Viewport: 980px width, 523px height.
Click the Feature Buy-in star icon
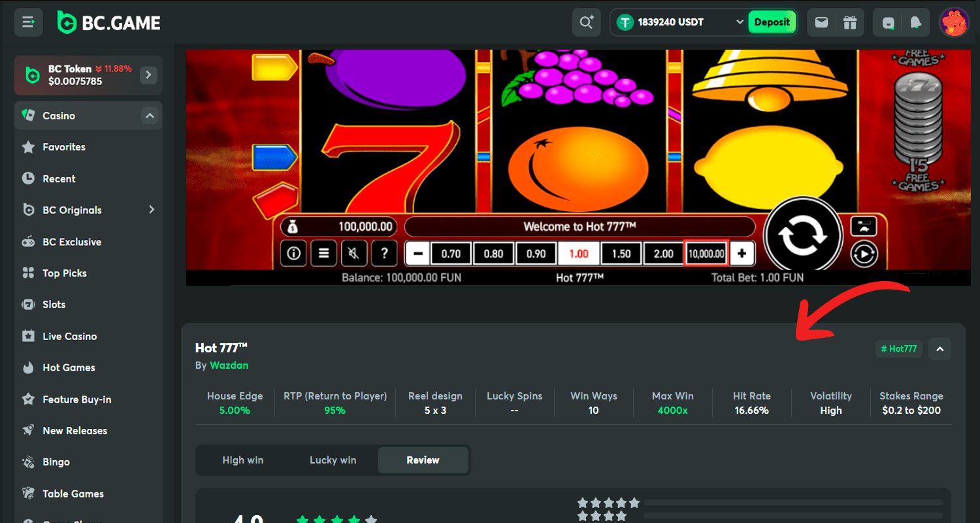(28, 399)
